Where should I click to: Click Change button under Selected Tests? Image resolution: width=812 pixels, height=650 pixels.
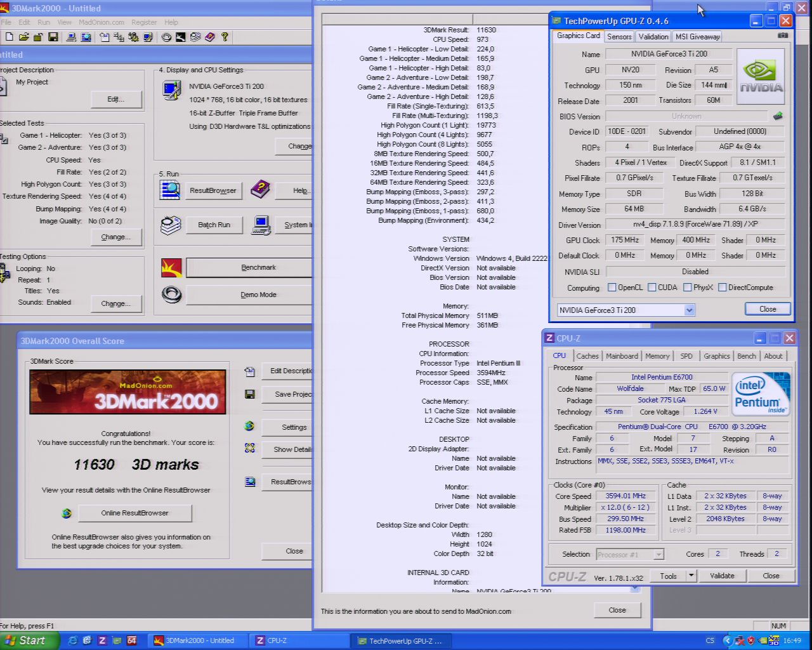[115, 237]
